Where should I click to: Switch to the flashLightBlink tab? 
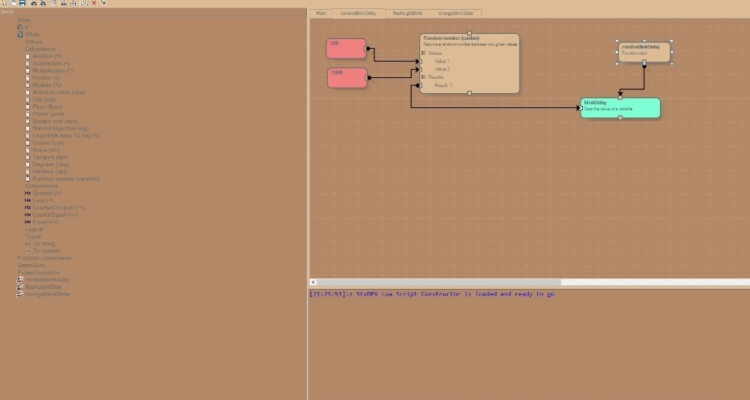[408, 13]
